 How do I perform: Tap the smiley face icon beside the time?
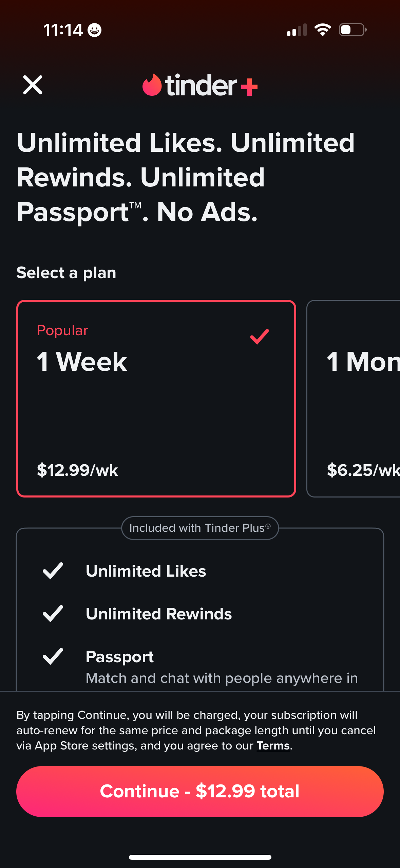tap(94, 30)
